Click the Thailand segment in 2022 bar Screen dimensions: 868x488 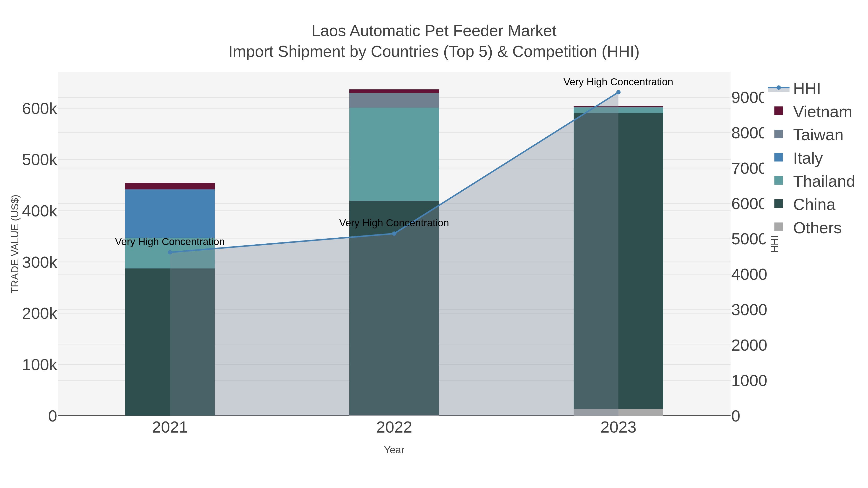(394, 154)
